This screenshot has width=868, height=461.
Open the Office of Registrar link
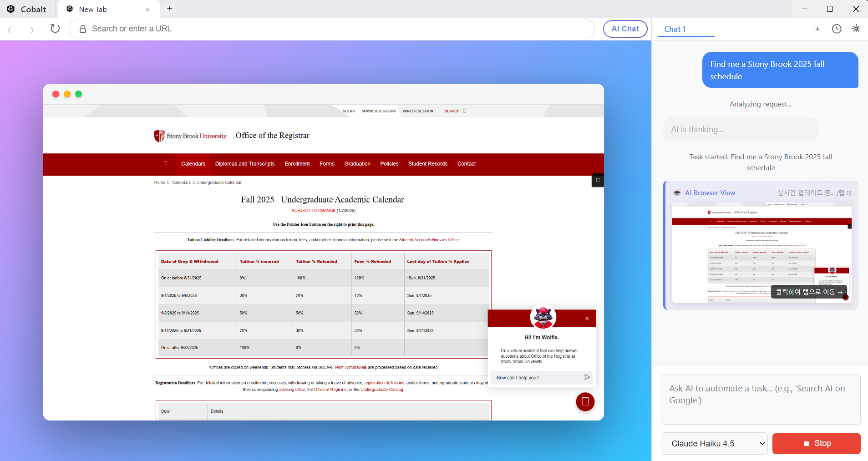point(330,390)
